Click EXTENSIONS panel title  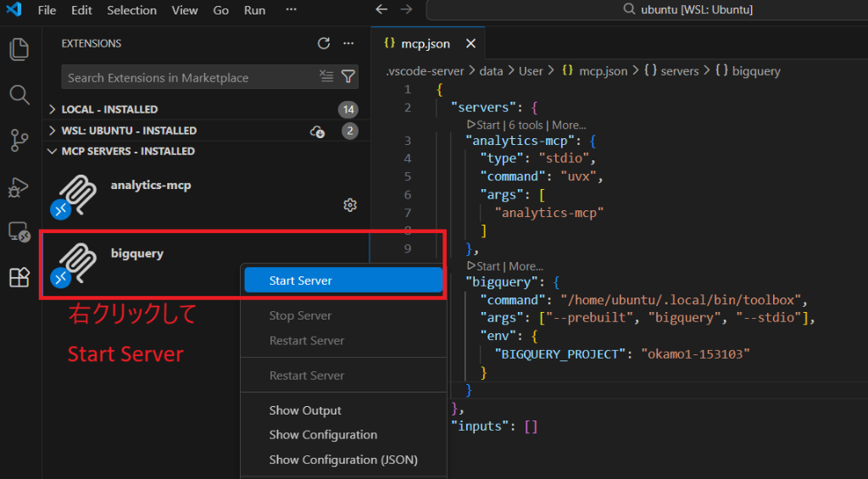[x=92, y=43]
